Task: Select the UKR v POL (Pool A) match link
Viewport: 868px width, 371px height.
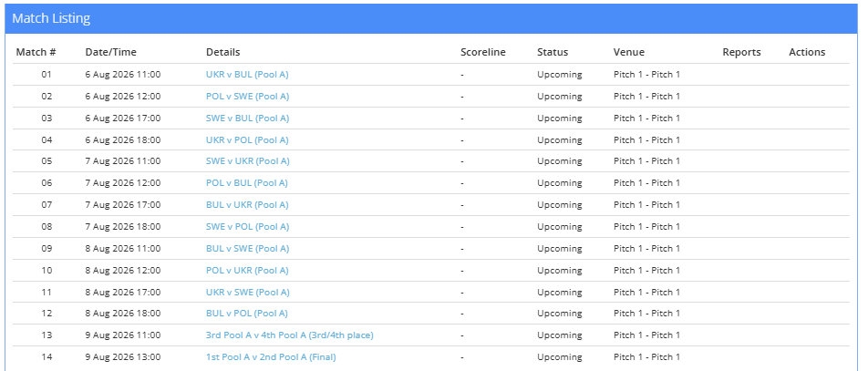Action: pyautogui.click(x=247, y=140)
